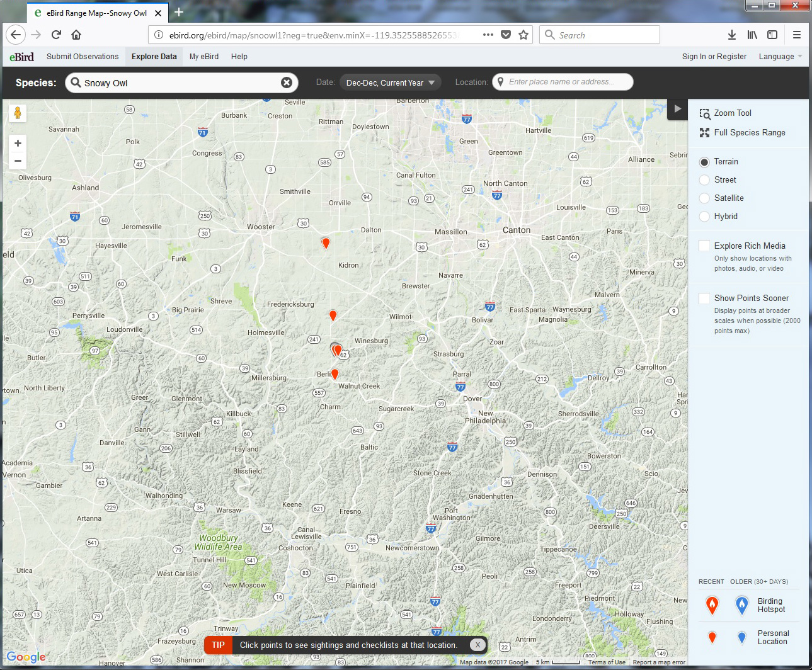Zoom out on the map
The height and width of the screenshot is (670, 812).
pyautogui.click(x=18, y=161)
